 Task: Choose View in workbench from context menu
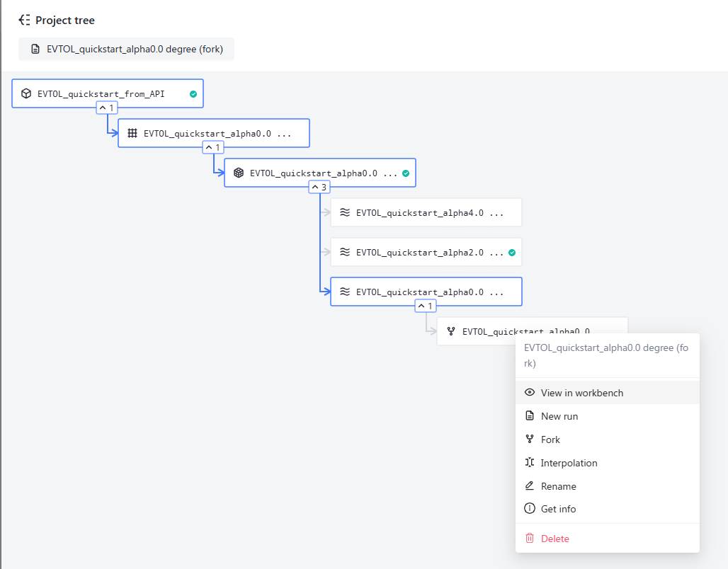coord(581,393)
